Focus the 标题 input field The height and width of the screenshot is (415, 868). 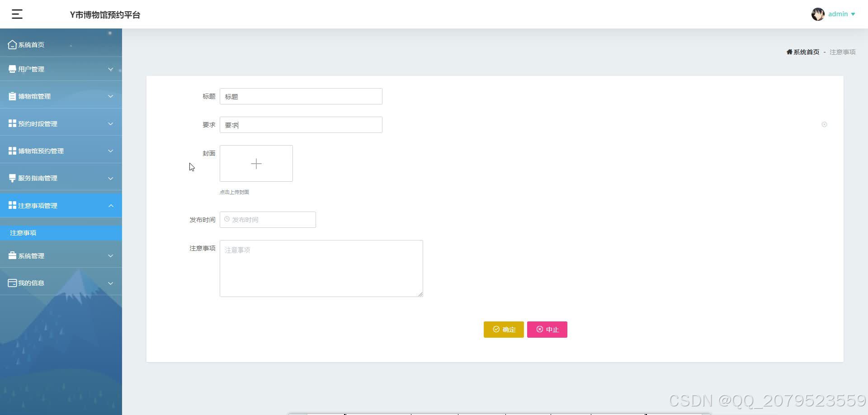pyautogui.click(x=301, y=96)
